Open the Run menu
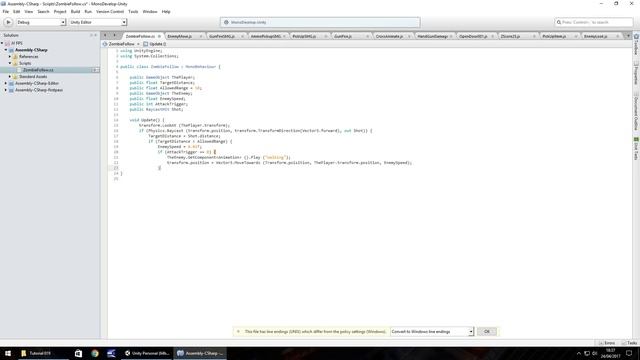Screen dimensions: 640x360 point(88,12)
